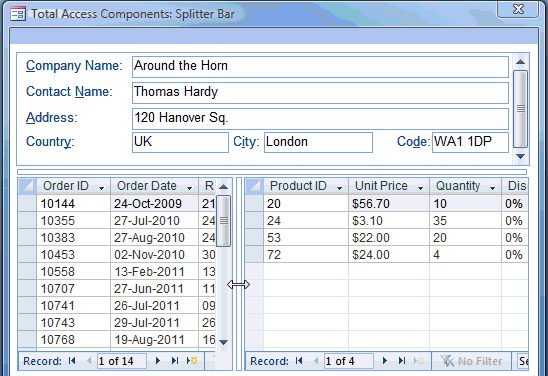Go to next record in orders navigator
This screenshot has width=548, height=376.
tap(158, 361)
